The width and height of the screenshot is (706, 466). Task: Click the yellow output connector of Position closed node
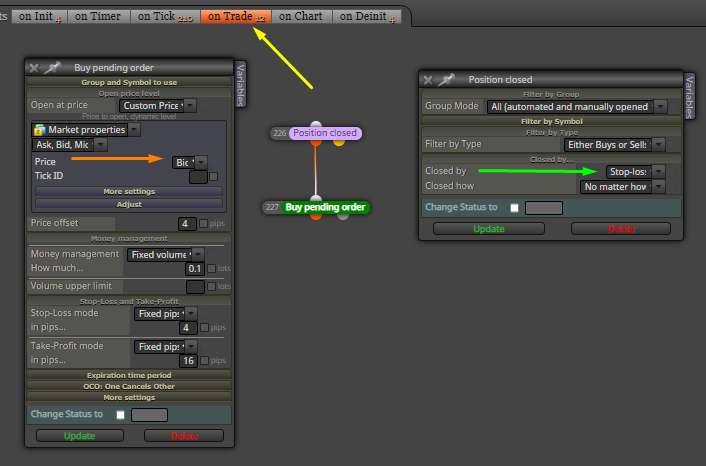tap(339, 142)
